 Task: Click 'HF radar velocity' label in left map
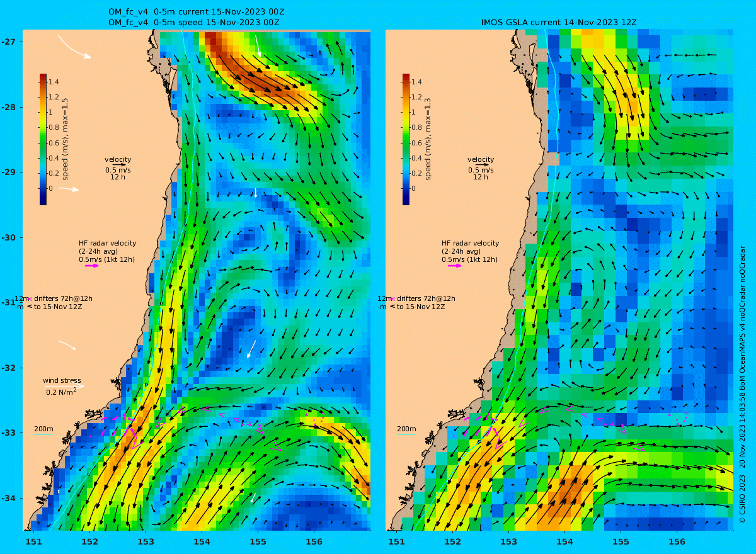[x=107, y=243]
